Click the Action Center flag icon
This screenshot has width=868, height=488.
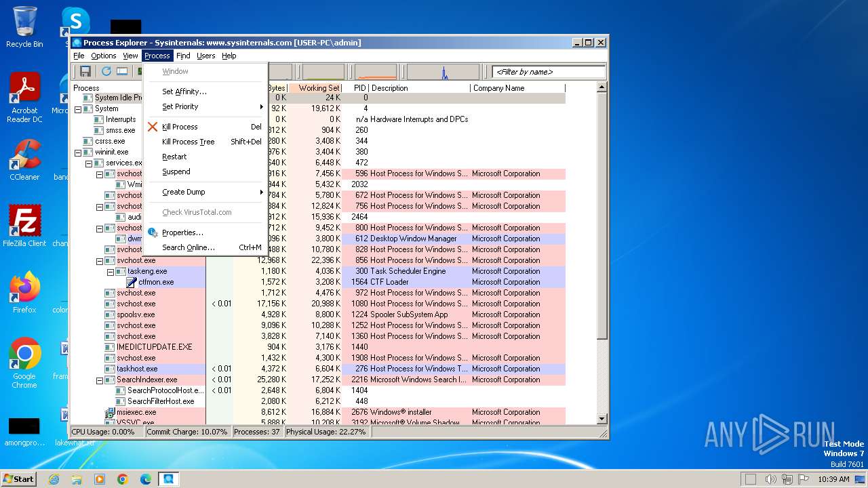[x=804, y=479]
